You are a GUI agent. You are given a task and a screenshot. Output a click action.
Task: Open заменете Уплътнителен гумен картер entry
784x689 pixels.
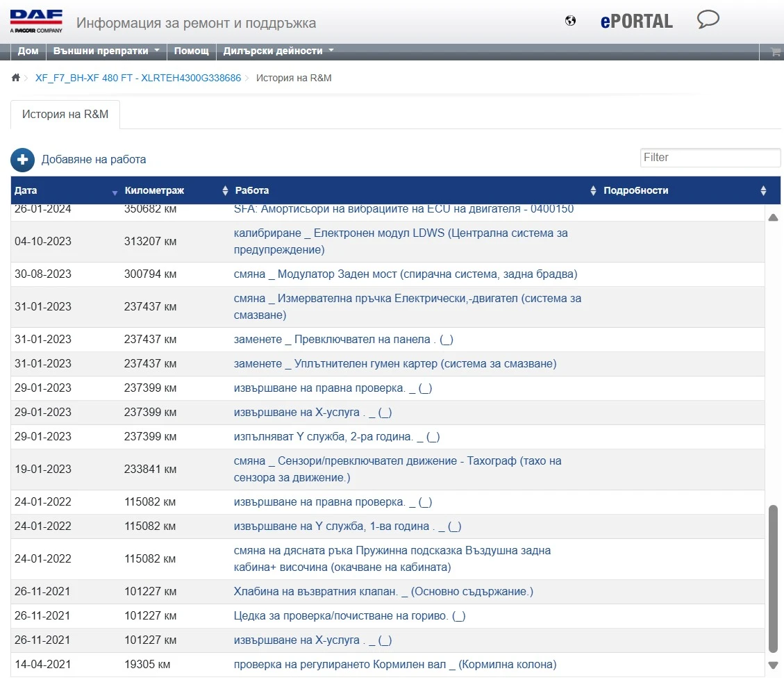click(x=395, y=363)
